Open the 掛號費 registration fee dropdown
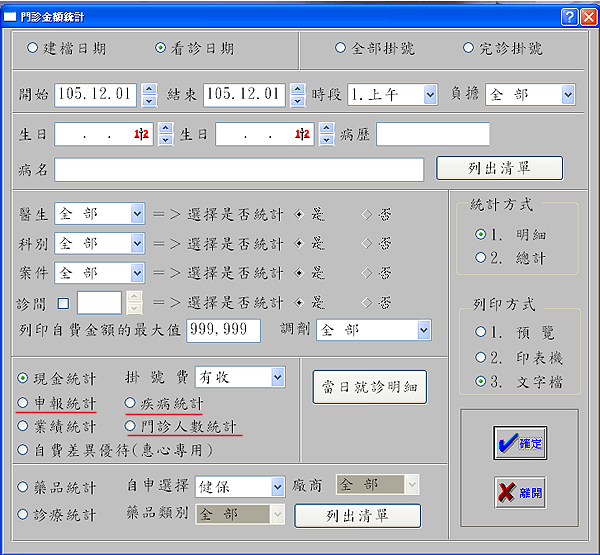Image resolution: width=600 pixels, height=555 pixels. [277, 376]
